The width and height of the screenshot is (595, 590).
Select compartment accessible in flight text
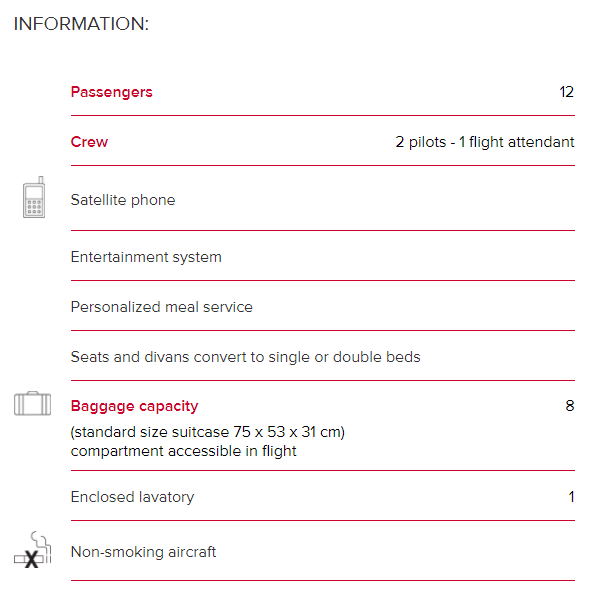pyautogui.click(x=184, y=451)
